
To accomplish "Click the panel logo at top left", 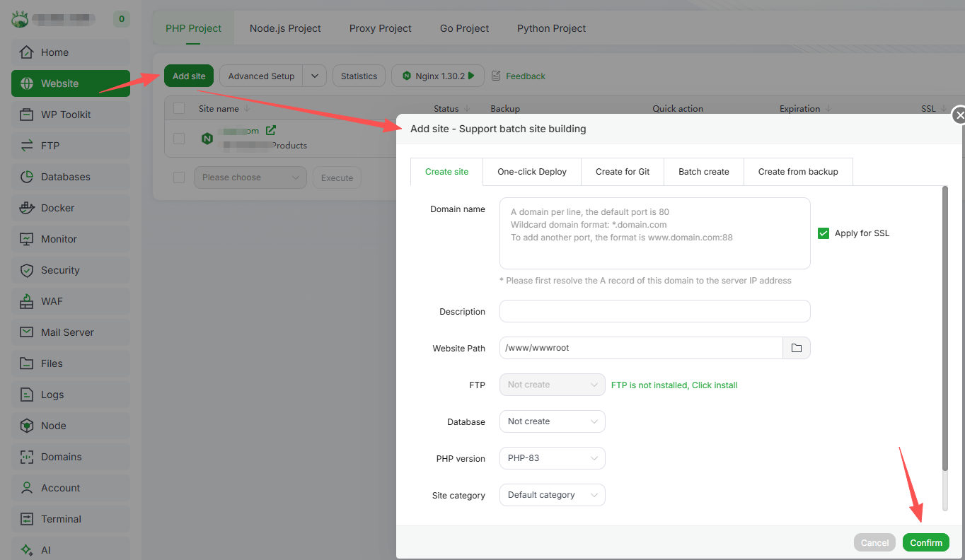I will [x=19, y=19].
